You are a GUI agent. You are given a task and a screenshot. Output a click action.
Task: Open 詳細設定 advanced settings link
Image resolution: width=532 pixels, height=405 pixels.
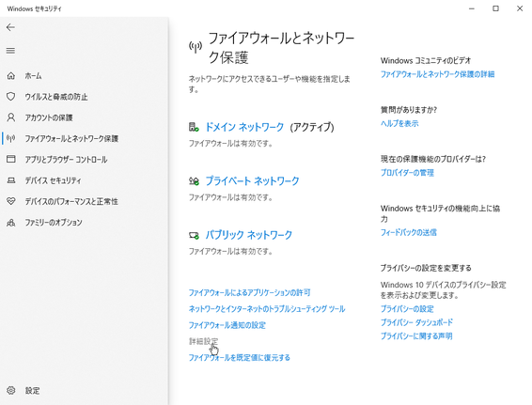(204, 341)
